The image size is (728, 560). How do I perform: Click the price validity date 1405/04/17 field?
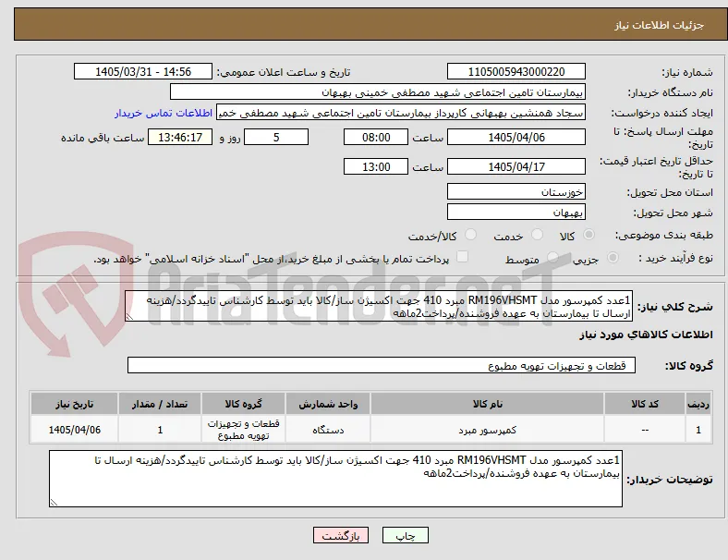[x=516, y=166]
